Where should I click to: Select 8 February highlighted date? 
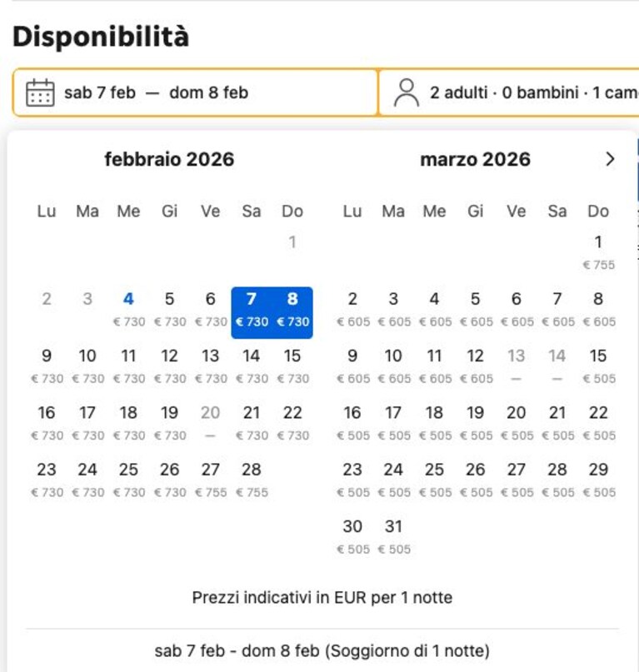(292, 312)
